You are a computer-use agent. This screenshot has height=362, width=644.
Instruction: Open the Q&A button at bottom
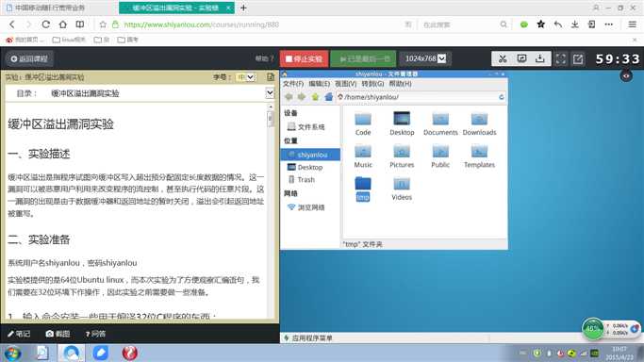(95, 334)
